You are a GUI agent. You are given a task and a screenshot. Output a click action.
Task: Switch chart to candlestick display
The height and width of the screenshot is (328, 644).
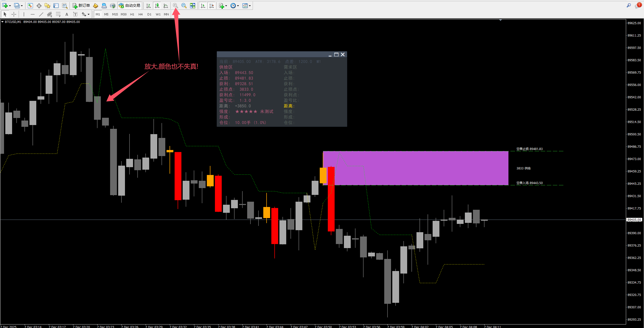[x=157, y=6]
